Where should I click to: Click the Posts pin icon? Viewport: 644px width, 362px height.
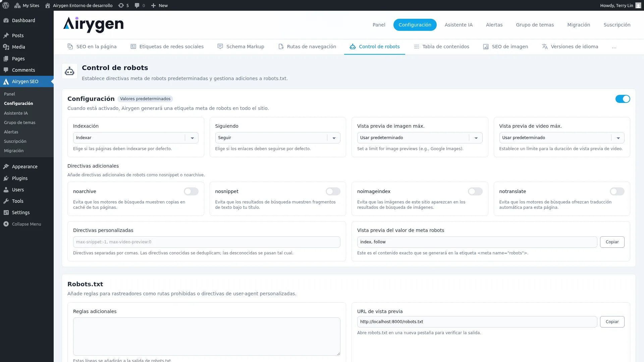click(x=6, y=36)
